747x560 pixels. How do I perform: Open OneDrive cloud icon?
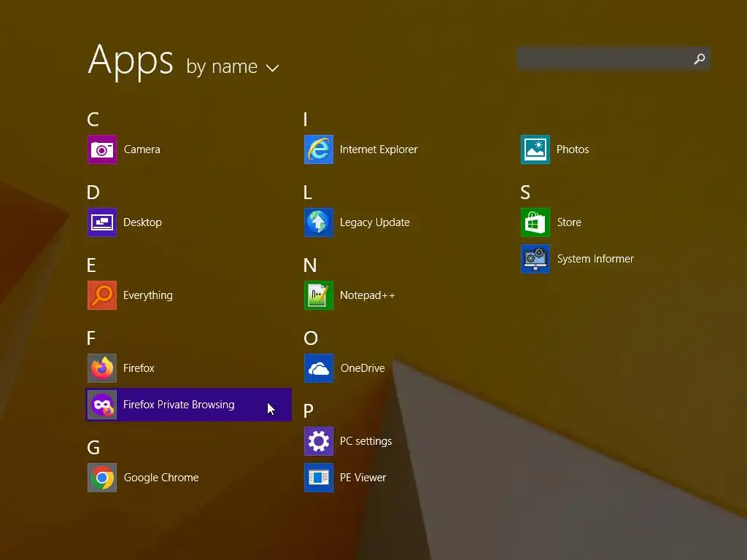pyautogui.click(x=319, y=368)
